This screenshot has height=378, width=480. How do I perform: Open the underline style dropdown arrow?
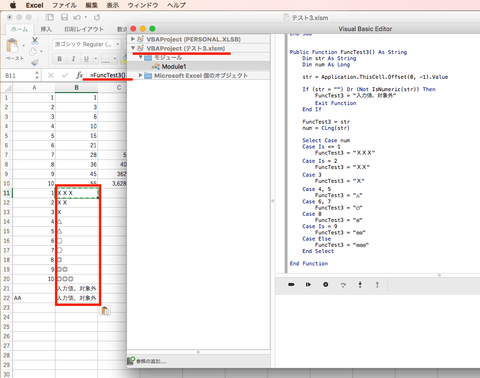pos(96,59)
